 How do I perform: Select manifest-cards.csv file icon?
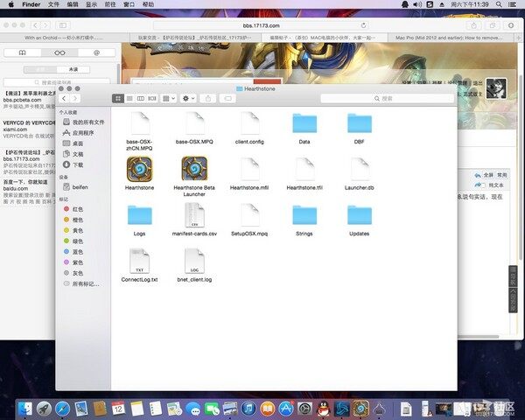coord(194,215)
